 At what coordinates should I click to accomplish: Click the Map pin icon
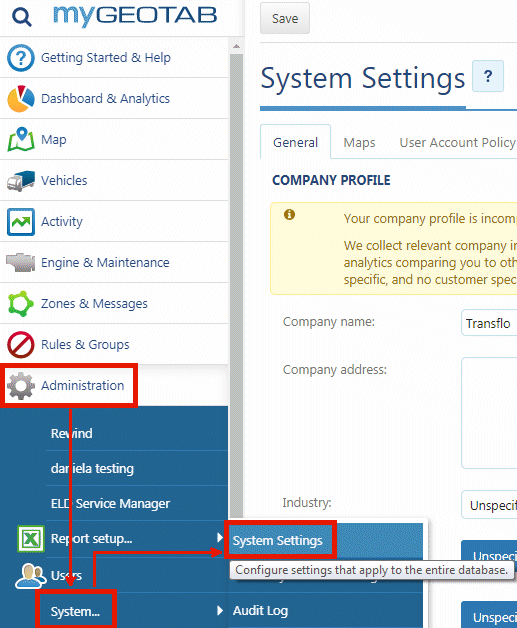21,139
